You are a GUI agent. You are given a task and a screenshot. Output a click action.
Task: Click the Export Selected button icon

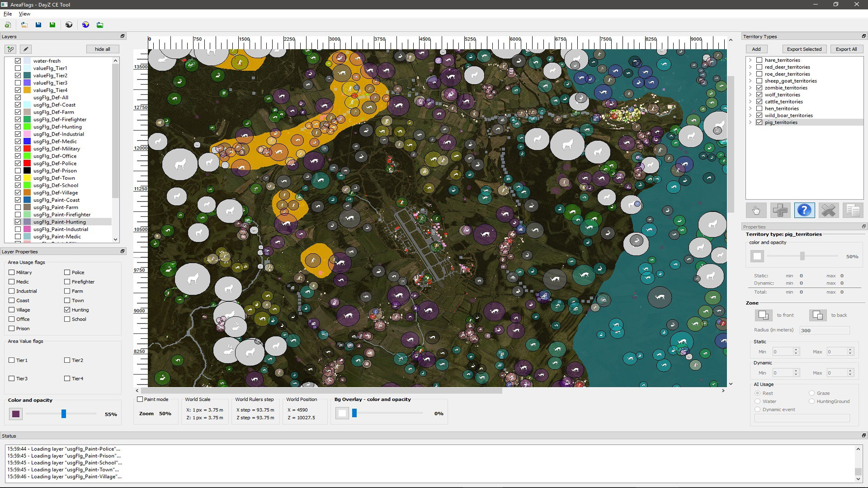(804, 49)
